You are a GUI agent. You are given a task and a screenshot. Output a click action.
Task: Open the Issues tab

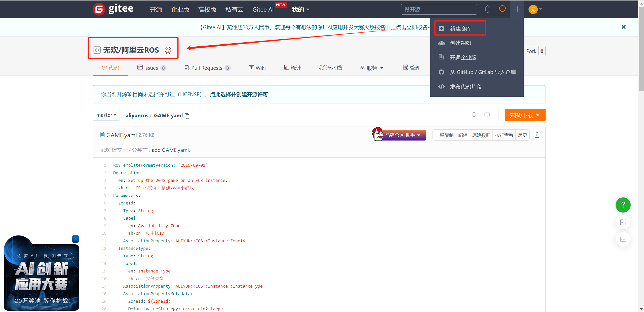coord(152,68)
